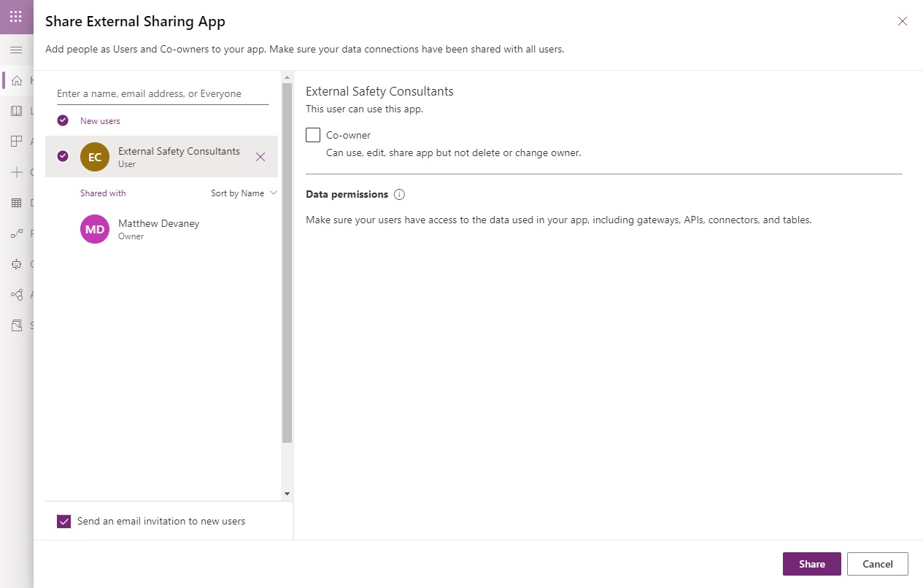This screenshot has height=588, width=923.
Task: Deselect the New users checkmark
Action: click(63, 120)
